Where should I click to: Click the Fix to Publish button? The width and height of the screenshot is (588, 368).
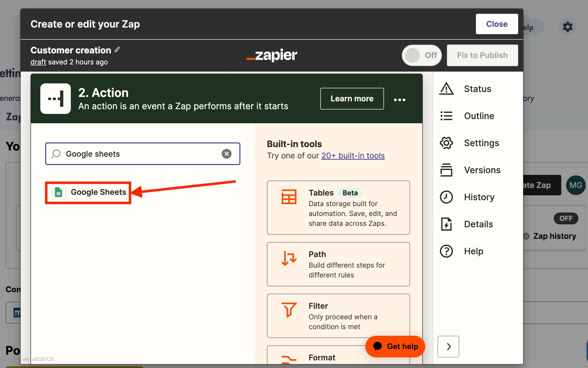coord(482,55)
